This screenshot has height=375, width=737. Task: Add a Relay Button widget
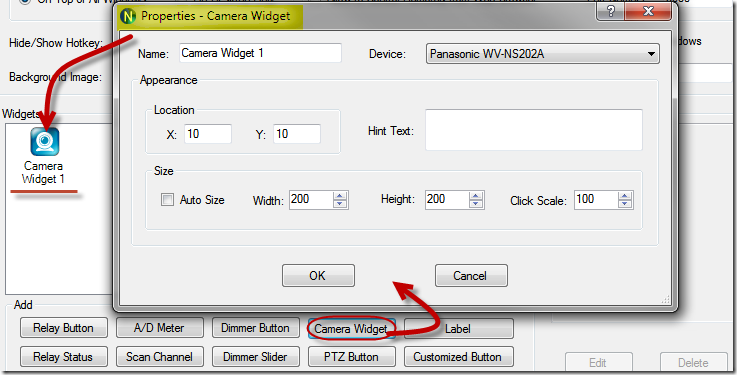(x=64, y=328)
